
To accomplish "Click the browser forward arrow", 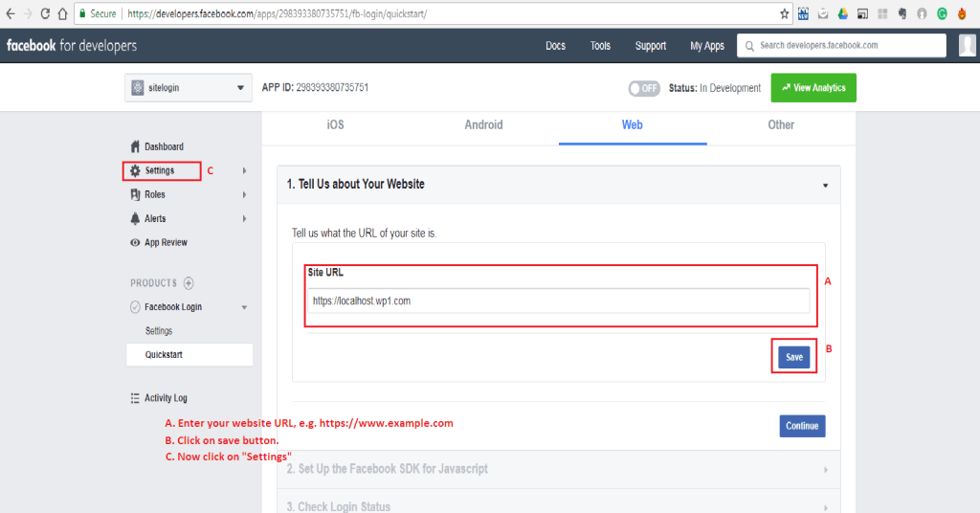I will point(28,13).
